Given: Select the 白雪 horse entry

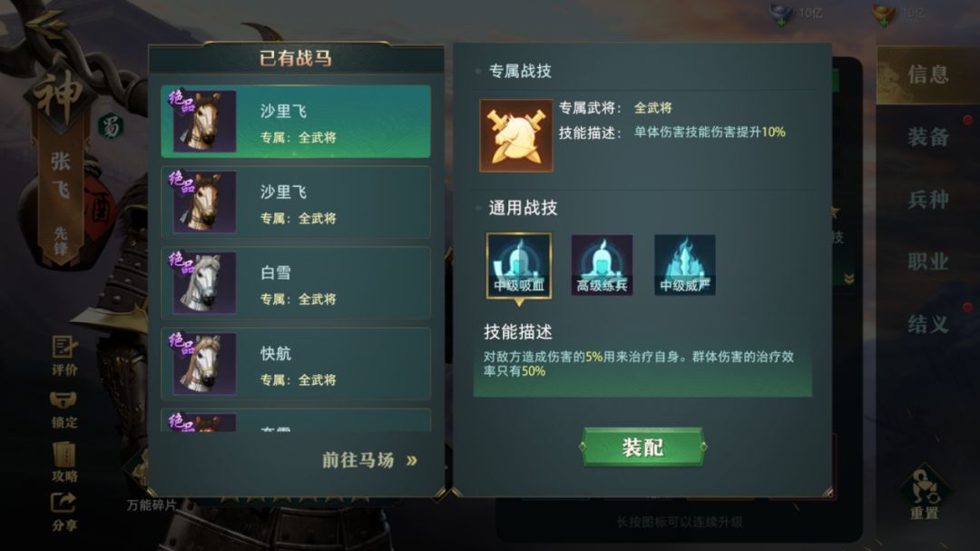Looking at the screenshot, I should [296, 283].
